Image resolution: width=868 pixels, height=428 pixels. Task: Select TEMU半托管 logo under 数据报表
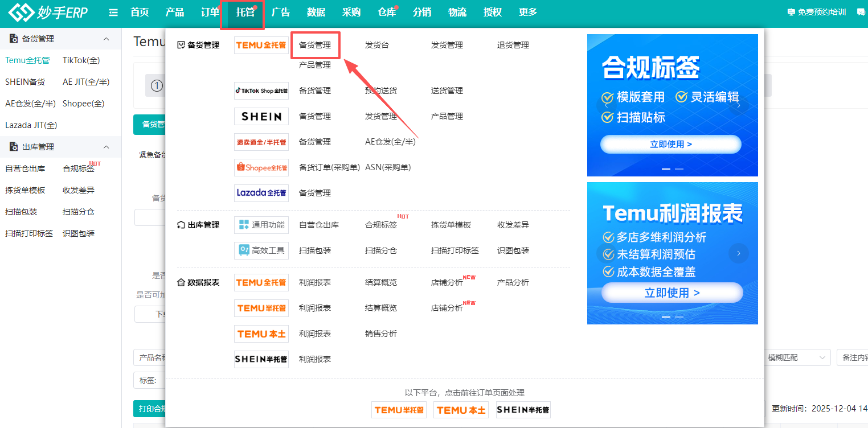[x=261, y=308]
